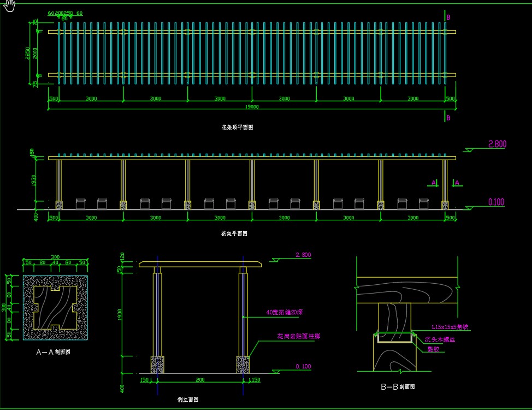
Task: Click the upper "B" section cut marker
Action: [x=448, y=17]
